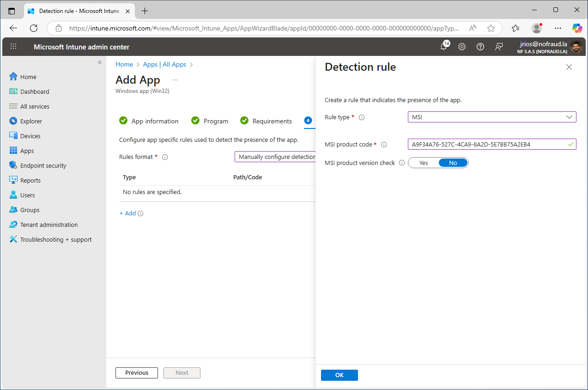Image resolution: width=588 pixels, height=390 pixels.
Task: Click the Previous button
Action: pyautogui.click(x=137, y=373)
